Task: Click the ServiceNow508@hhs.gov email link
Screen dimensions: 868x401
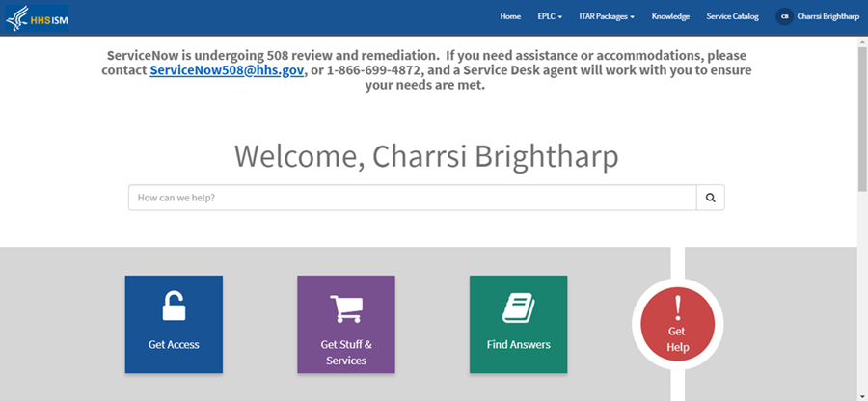Action: click(228, 70)
